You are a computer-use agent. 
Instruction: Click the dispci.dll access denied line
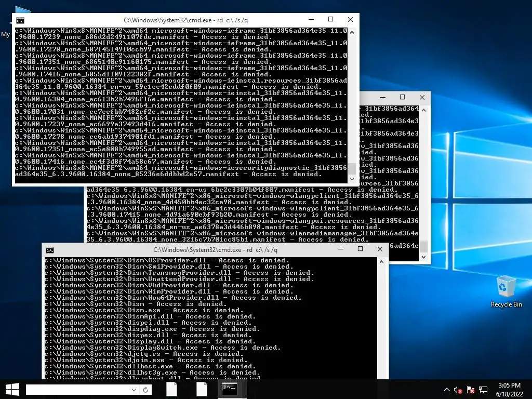coord(148,323)
